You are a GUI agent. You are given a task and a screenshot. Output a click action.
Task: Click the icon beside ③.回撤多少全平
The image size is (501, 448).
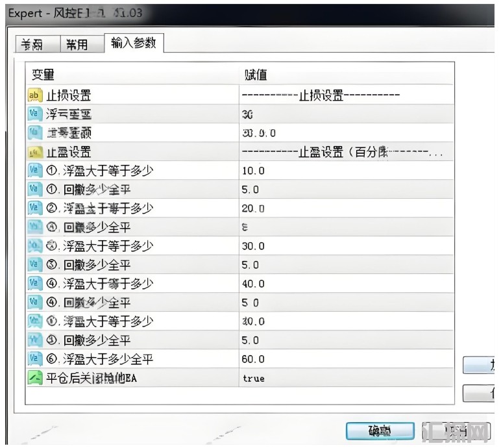[x=34, y=265]
